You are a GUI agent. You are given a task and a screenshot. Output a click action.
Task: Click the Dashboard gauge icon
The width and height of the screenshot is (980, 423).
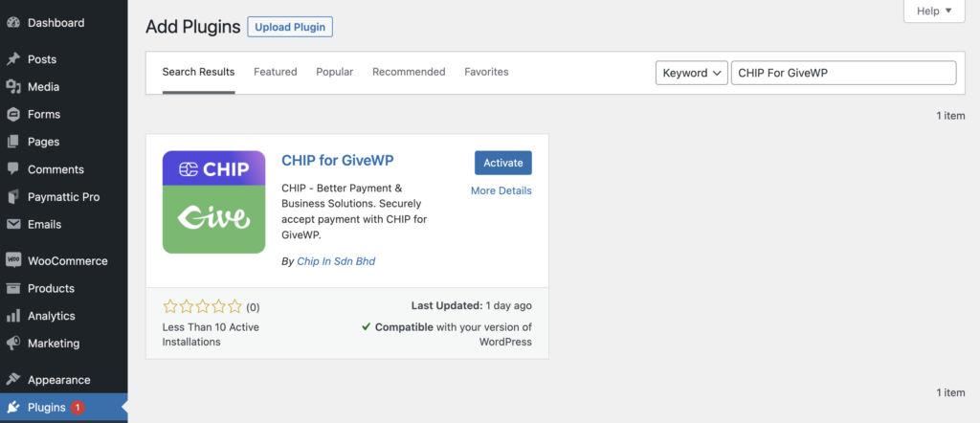[13, 23]
